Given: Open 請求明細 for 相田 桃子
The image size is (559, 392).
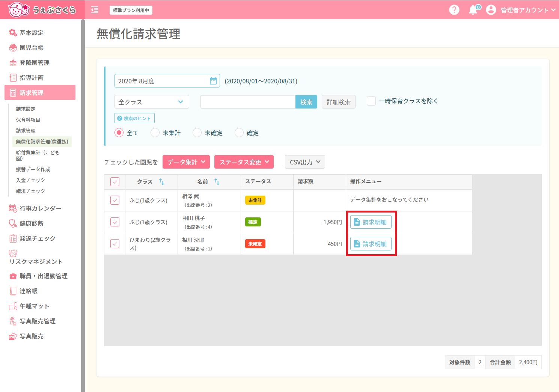Looking at the screenshot, I should point(371,222).
